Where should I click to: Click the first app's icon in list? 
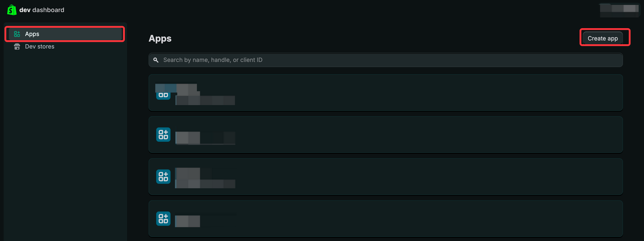163,93
